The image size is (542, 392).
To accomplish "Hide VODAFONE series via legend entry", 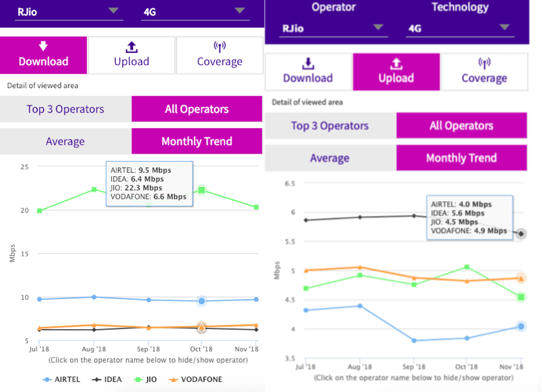I will click(196, 379).
